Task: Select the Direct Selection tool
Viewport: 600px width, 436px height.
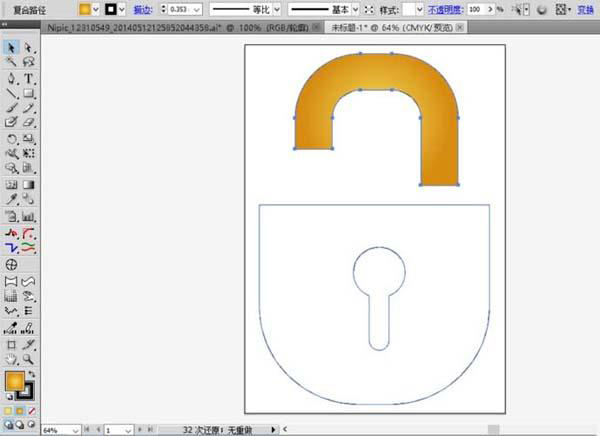Action: [28, 47]
